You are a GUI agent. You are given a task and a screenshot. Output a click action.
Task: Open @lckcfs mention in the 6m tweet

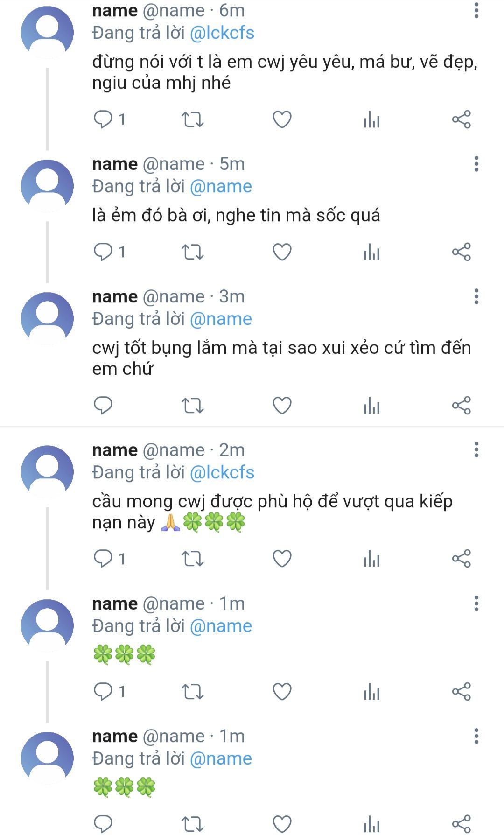pyautogui.click(x=222, y=33)
